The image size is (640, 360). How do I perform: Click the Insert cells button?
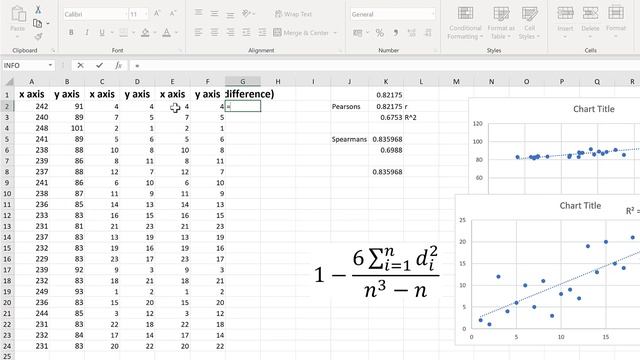click(565, 22)
